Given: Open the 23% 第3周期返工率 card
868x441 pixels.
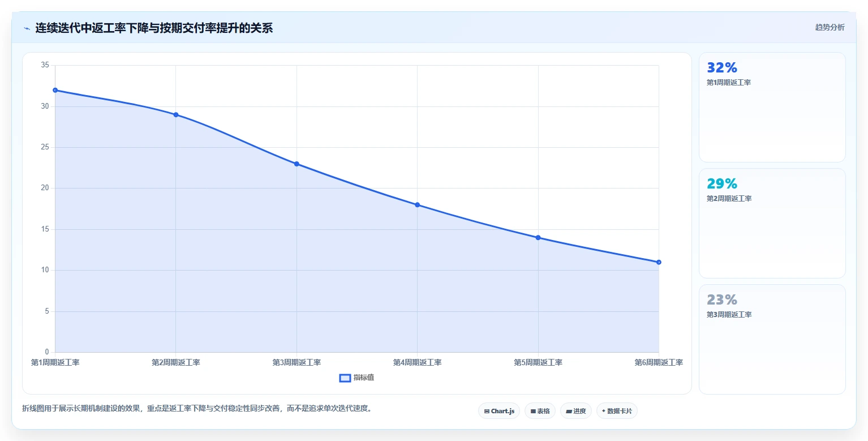Looking at the screenshot, I should tap(772, 339).
